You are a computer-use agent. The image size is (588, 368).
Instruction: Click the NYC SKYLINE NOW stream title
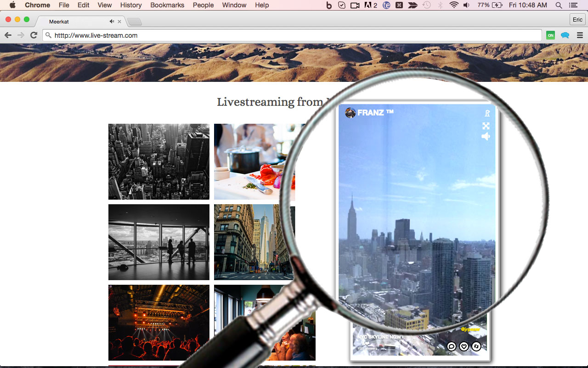(380, 337)
